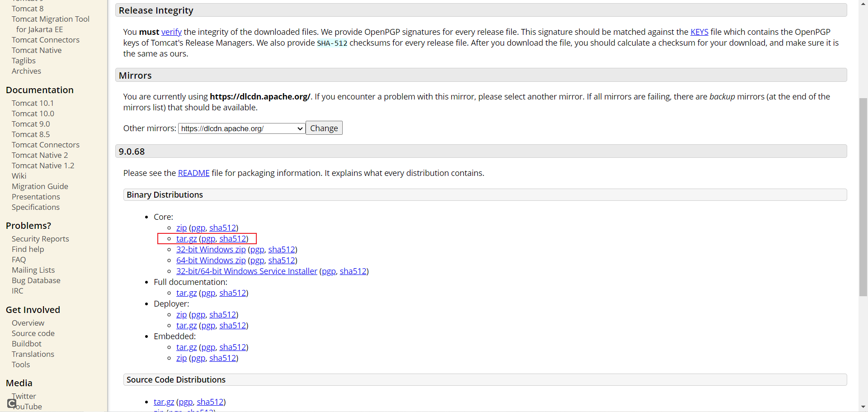
Task: Open Tomcat 9.0 documentation
Action: click(31, 124)
